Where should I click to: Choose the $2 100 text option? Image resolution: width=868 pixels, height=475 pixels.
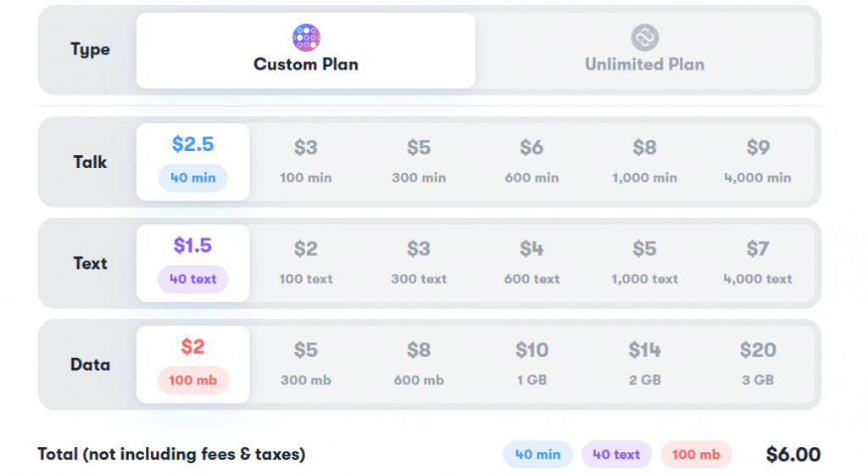point(306,263)
